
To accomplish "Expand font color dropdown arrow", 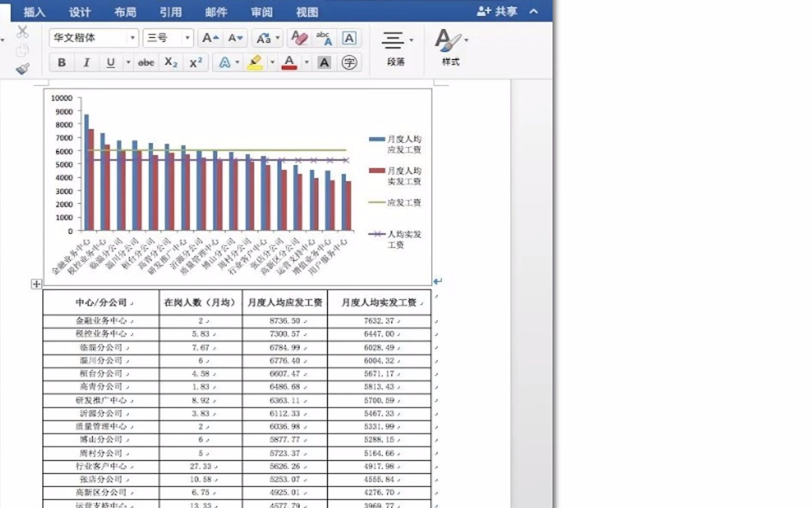I will tap(306, 63).
